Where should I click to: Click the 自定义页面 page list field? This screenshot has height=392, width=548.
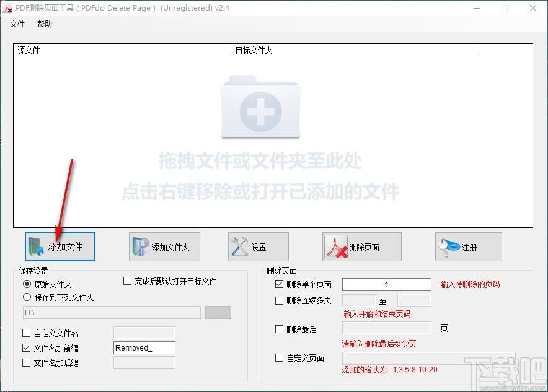pyautogui.click(x=429, y=358)
